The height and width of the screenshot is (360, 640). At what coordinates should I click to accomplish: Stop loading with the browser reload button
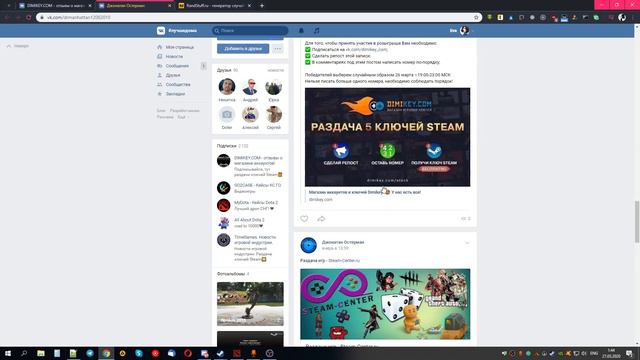tap(29, 18)
